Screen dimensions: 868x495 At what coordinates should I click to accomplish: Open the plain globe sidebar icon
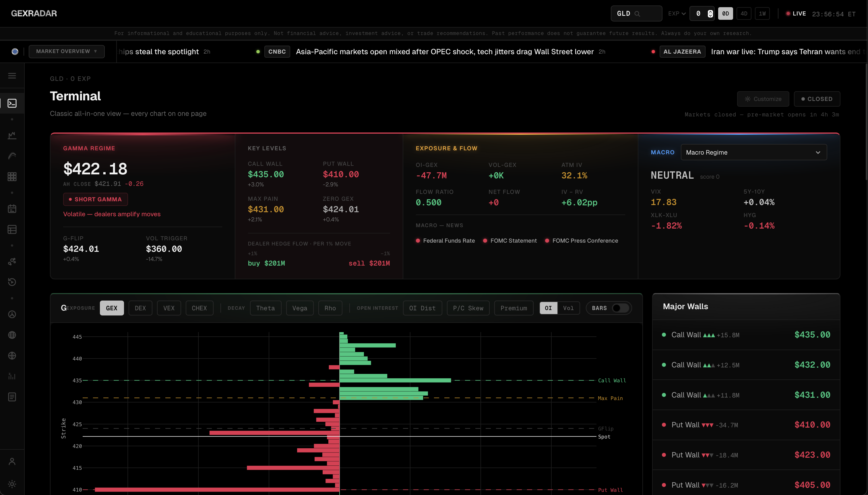[x=12, y=356]
